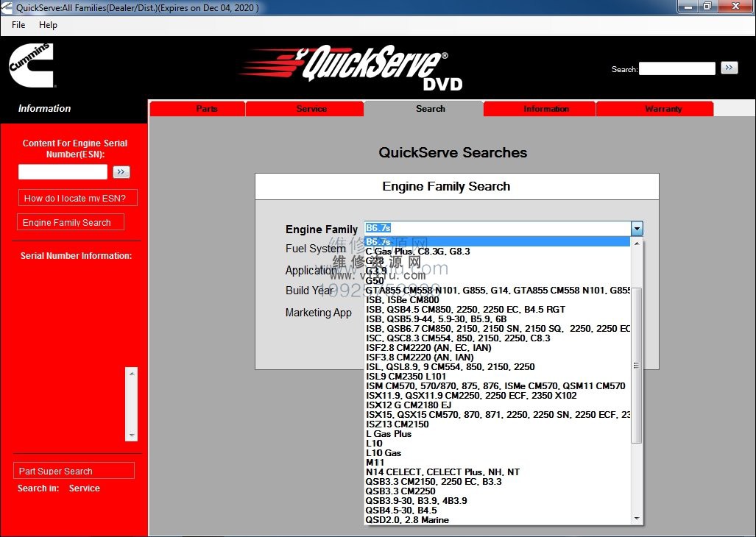Select L10 Gas in the list

tap(497, 452)
